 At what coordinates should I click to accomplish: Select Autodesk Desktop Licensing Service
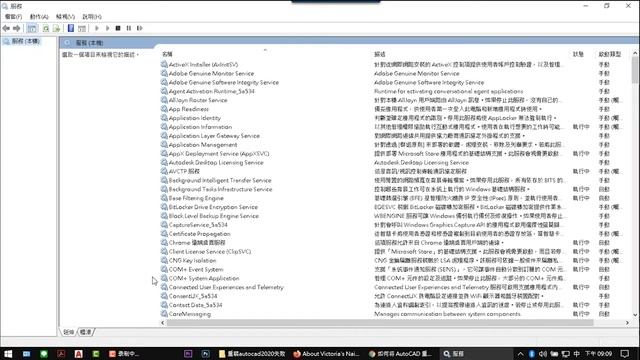point(216,162)
